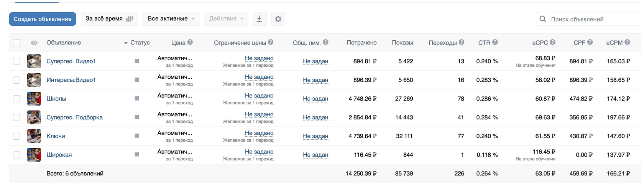Screen dimensions: 644x185
Task: Click help icon next to Ограничение цены
Action: point(271,42)
